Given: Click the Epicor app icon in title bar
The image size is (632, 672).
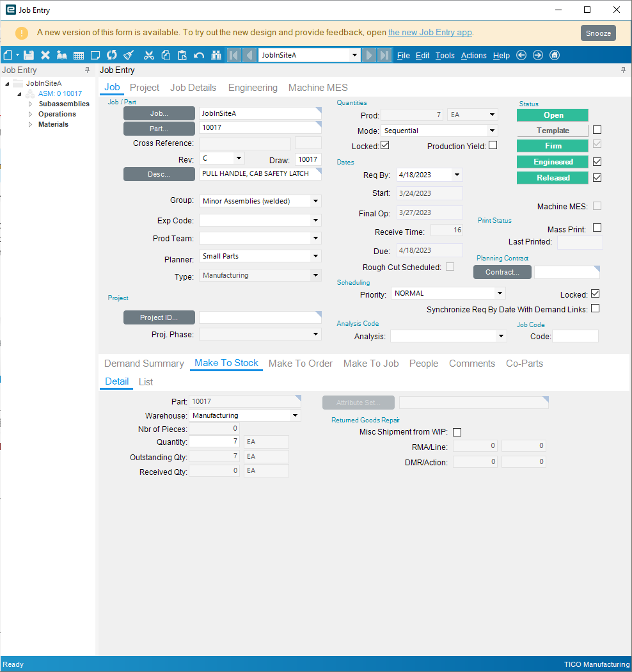Looking at the screenshot, I should click(x=11, y=10).
